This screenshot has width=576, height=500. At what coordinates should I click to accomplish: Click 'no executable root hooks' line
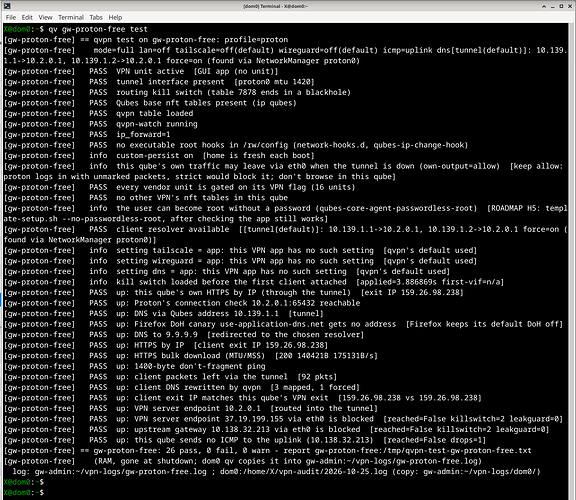[x=236, y=145]
